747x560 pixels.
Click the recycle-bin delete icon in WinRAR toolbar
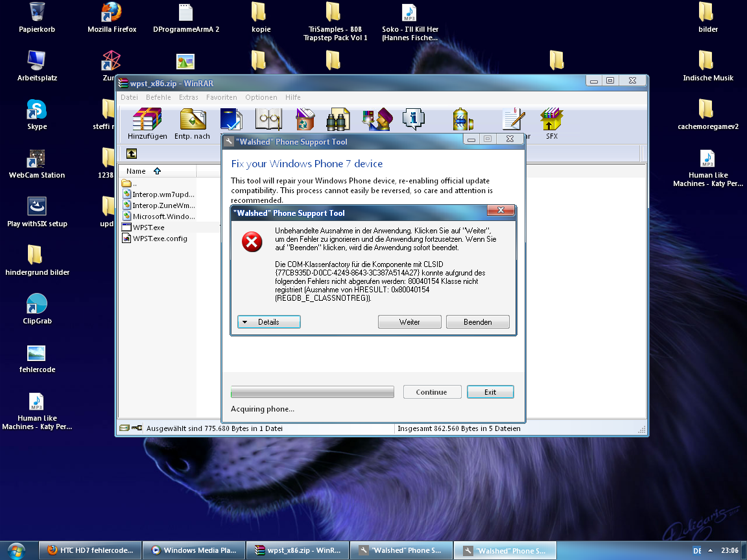pyautogui.click(x=305, y=119)
